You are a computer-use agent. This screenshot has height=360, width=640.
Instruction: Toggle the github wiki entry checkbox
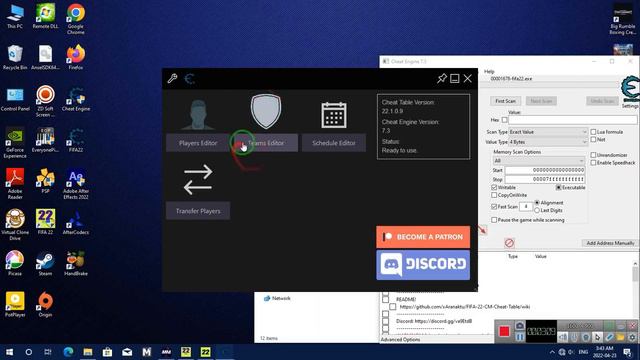point(393,307)
